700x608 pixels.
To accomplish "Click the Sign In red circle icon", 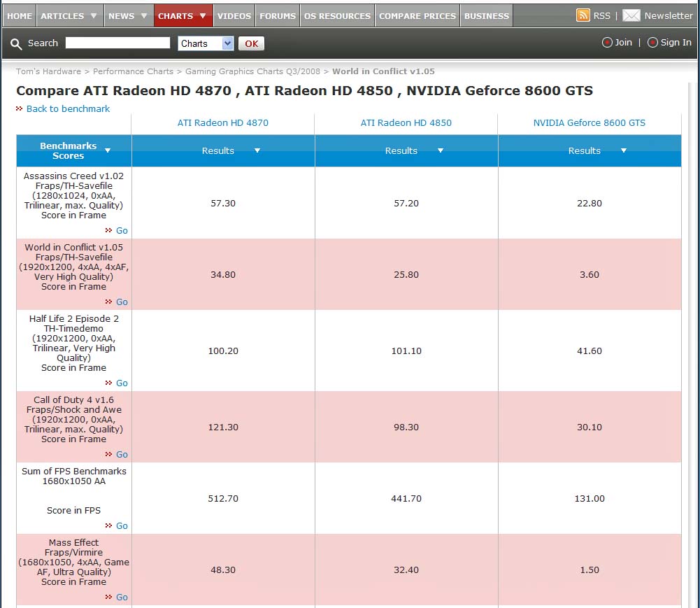I will 652,43.
